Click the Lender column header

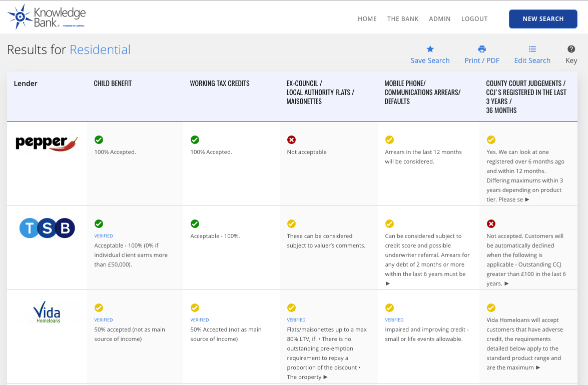(x=26, y=83)
